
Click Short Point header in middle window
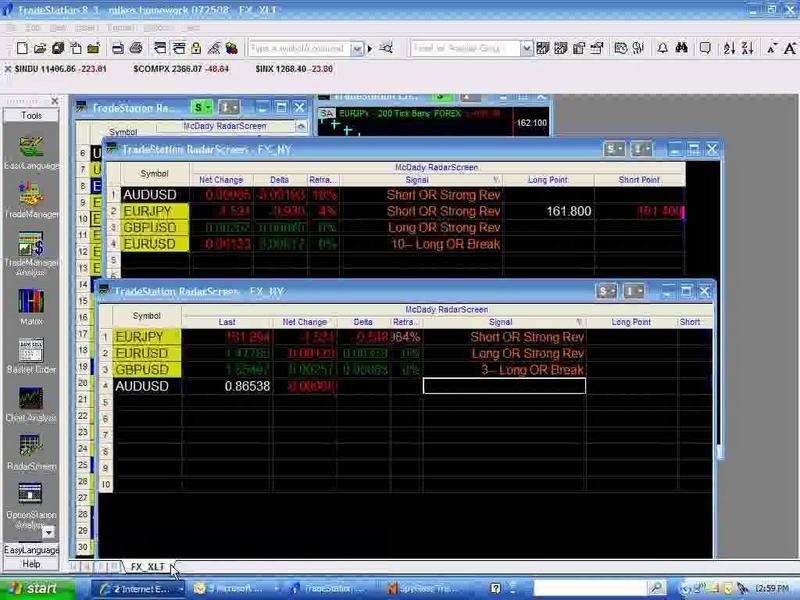coord(640,180)
